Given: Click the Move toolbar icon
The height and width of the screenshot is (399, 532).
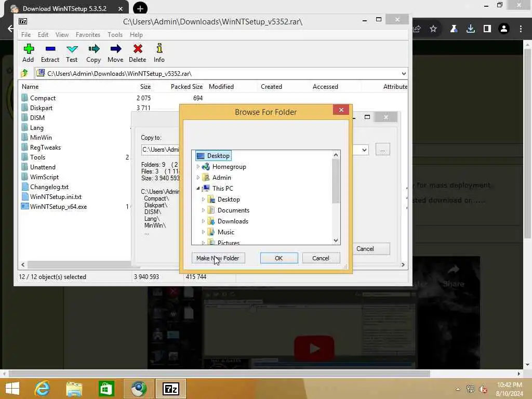Looking at the screenshot, I should click(x=115, y=53).
